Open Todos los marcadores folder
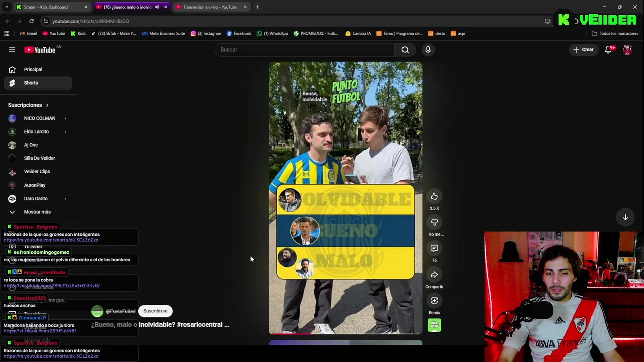644x362 pixels. click(x=615, y=34)
